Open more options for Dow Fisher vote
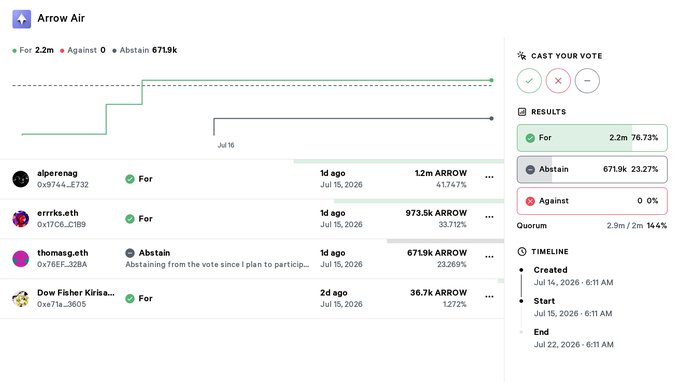Screen dimensions: 680x382 point(489,297)
